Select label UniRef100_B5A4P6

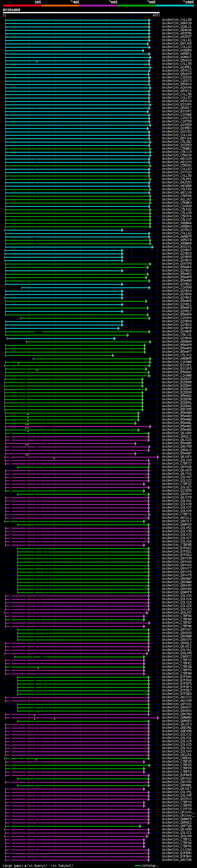point(177,301)
